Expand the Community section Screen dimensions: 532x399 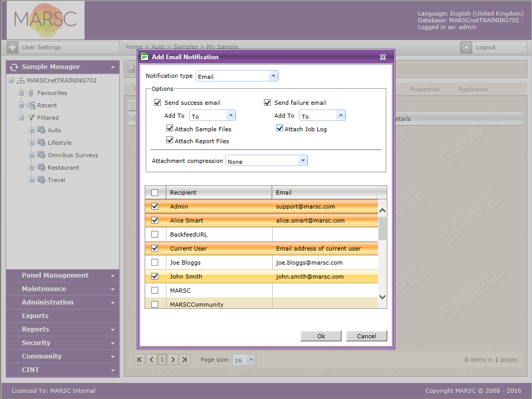(113, 357)
